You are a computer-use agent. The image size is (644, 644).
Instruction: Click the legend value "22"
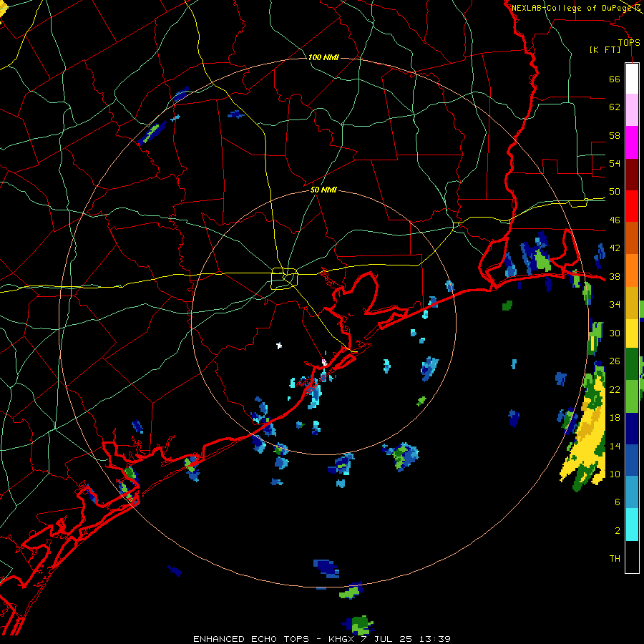point(615,389)
